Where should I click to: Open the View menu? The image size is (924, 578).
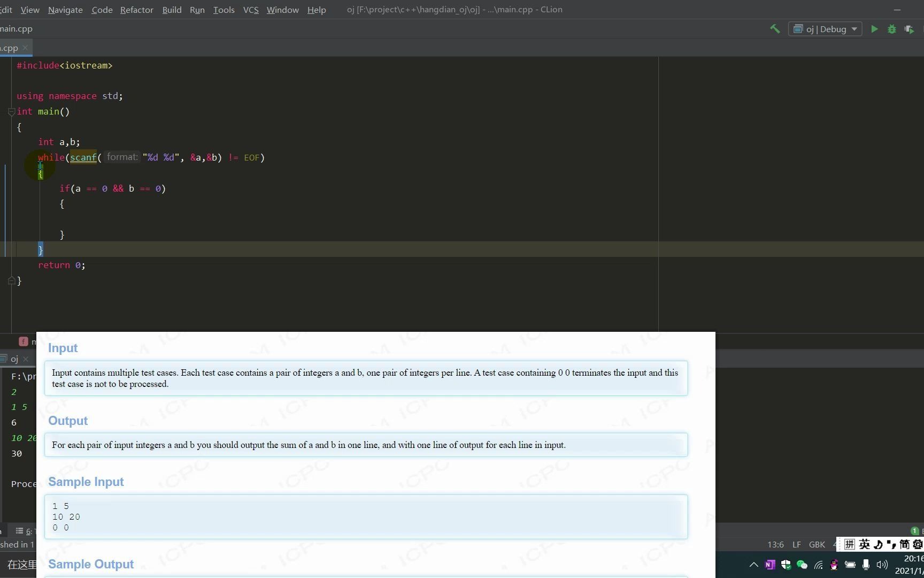pyautogui.click(x=30, y=10)
